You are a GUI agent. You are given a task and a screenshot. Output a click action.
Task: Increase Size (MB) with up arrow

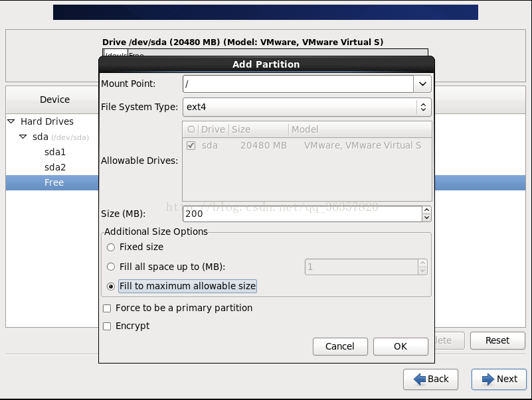(426, 210)
